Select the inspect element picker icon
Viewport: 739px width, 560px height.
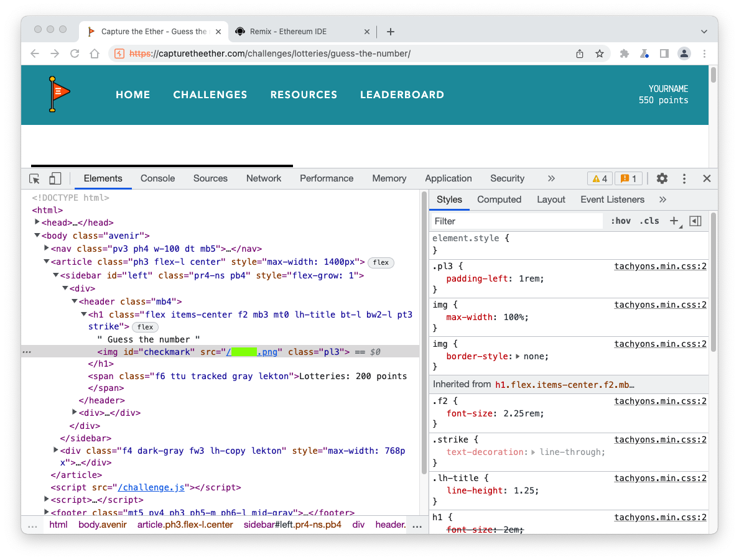[35, 179]
